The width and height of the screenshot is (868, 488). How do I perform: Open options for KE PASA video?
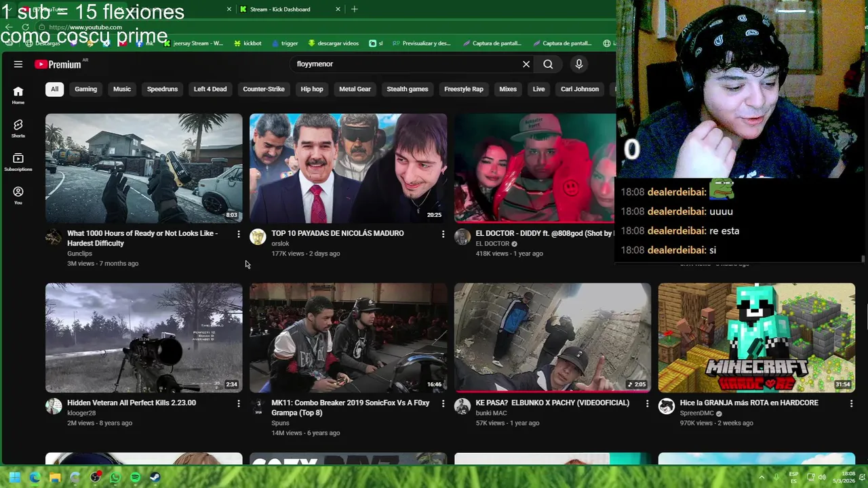click(x=647, y=403)
